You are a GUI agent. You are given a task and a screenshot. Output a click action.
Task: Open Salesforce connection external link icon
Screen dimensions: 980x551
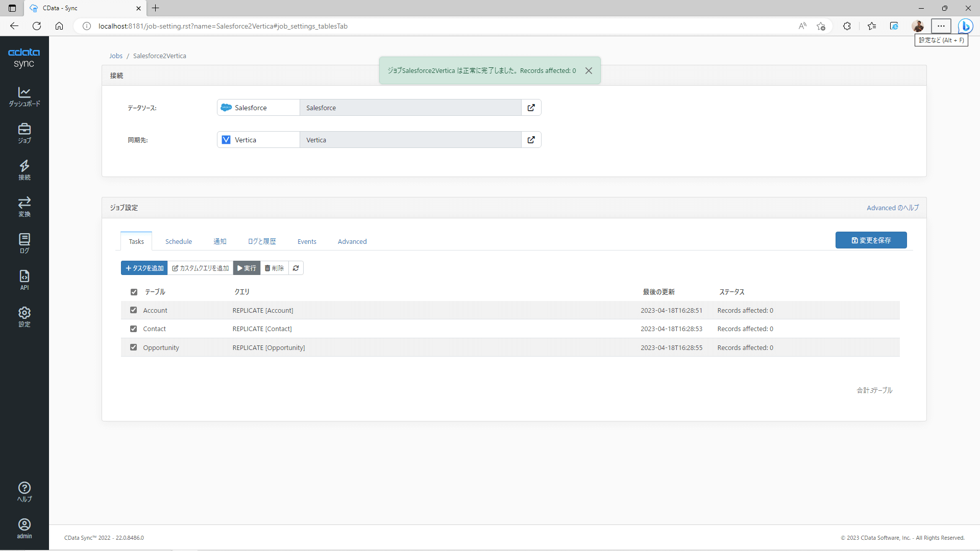pos(531,108)
